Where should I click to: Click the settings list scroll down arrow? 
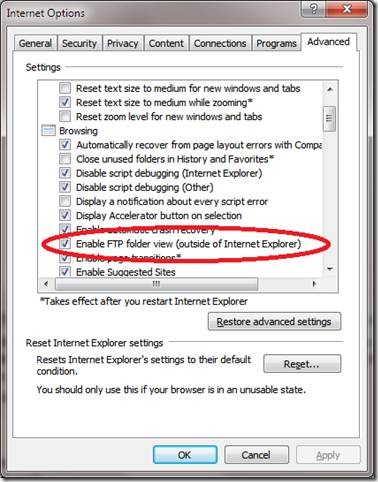(x=330, y=269)
